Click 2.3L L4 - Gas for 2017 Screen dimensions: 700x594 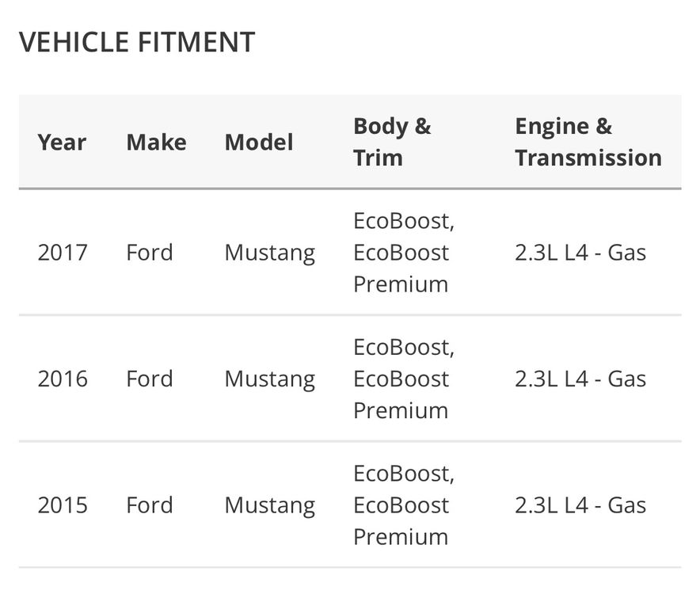(580, 253)
